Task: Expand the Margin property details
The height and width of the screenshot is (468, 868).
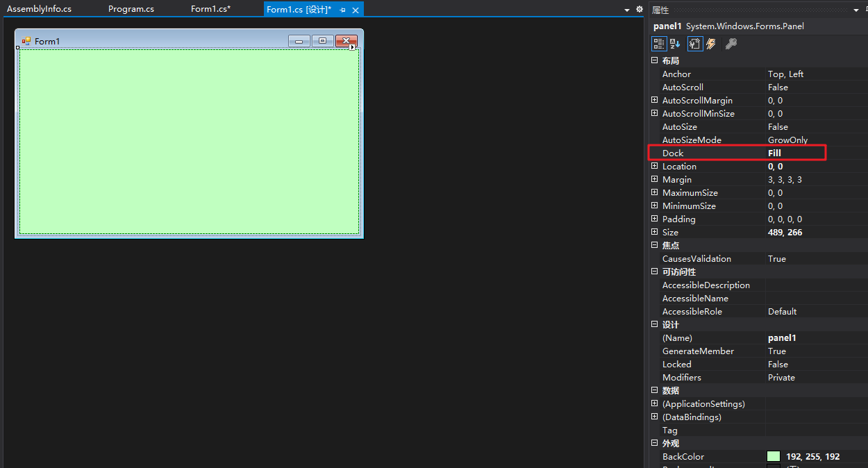Action: point(653,178)
